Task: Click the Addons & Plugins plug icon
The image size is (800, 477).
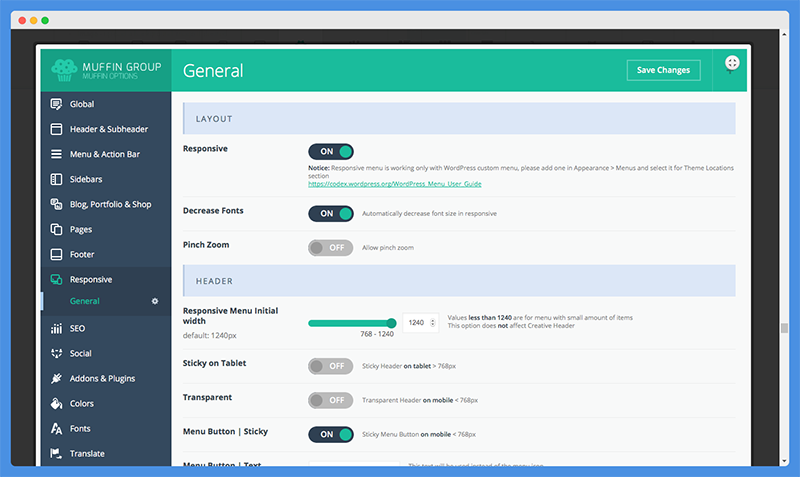Action: tap(56, 378)
